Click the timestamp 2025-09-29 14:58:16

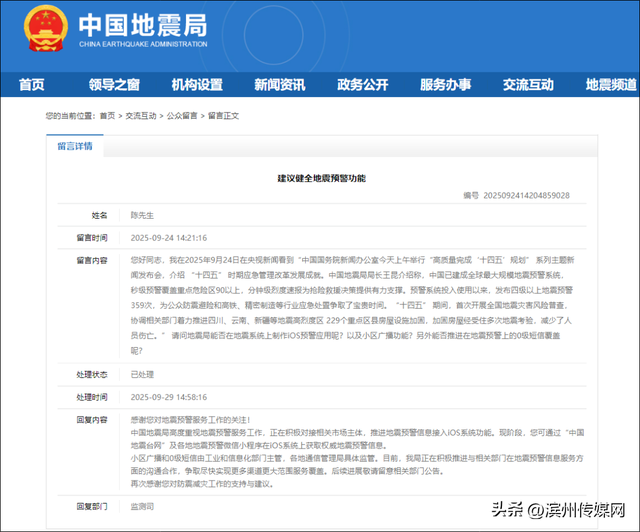(169, 397)
